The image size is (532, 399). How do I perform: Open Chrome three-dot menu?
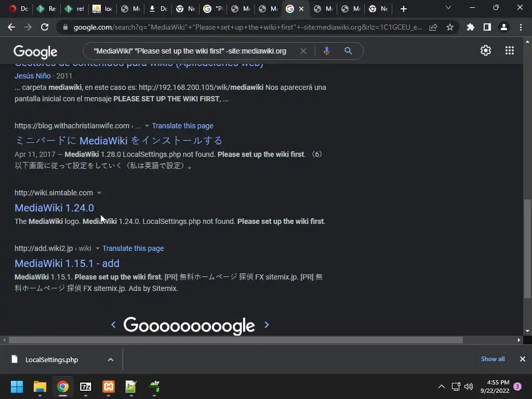pos(521,27)
